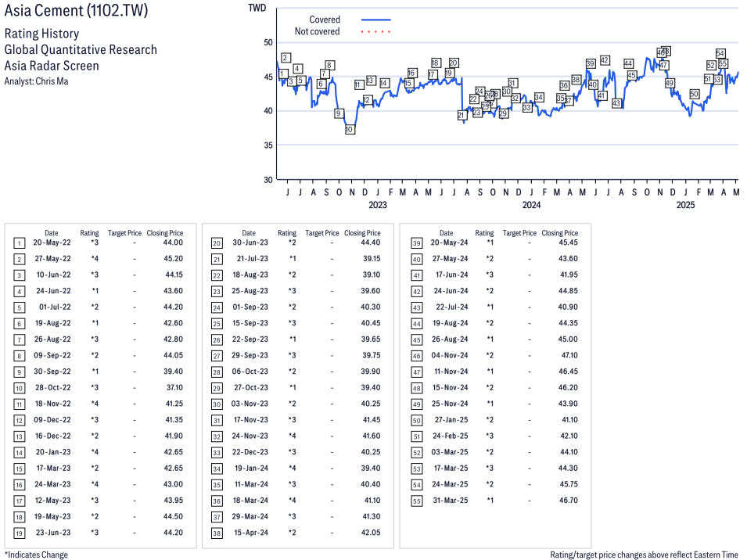Click chart marker 9 on the chart
The image size is (747, 560).
click(338, 113)
